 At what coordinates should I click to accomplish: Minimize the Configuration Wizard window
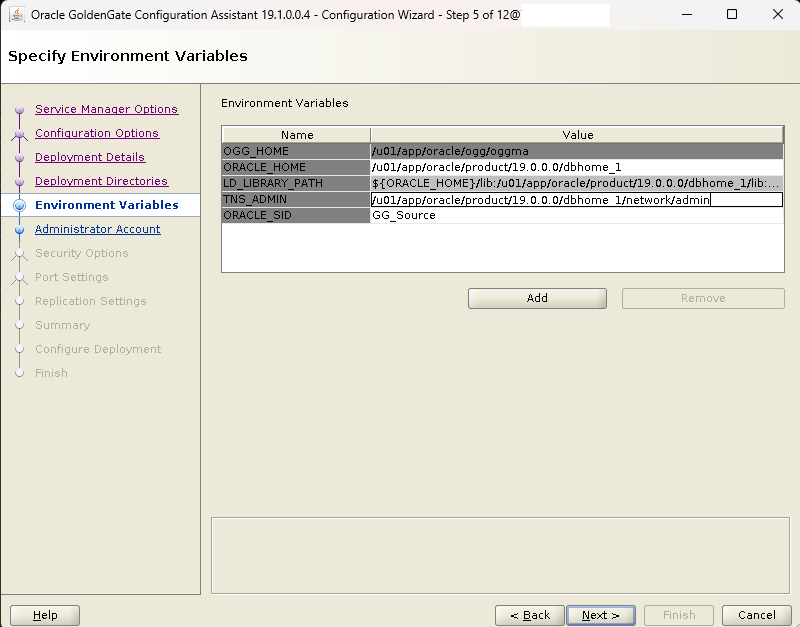[x=687, y=14]
